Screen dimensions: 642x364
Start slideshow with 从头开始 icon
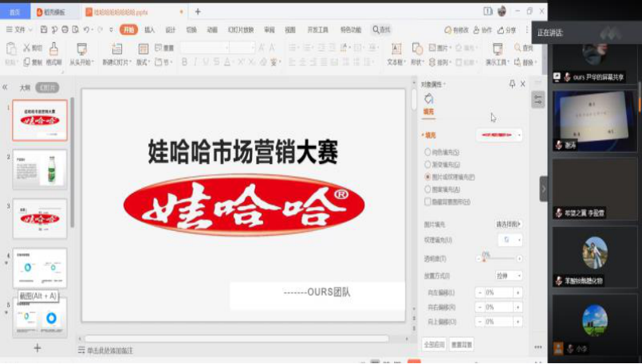(81, 49)
